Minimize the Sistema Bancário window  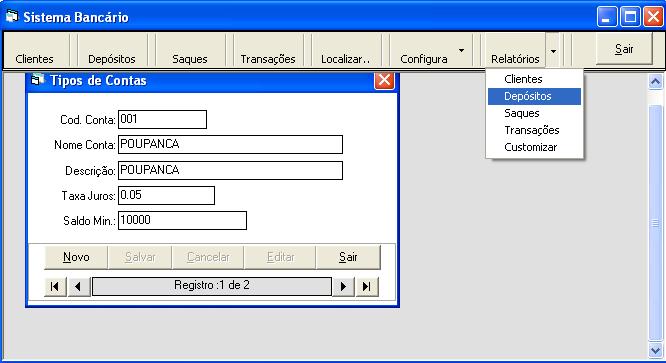607,17
